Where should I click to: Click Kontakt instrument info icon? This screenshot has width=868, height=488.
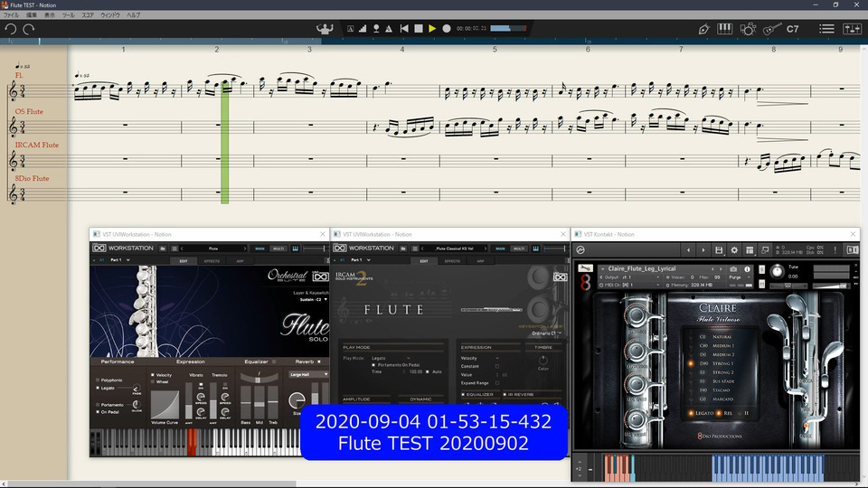pos(748,269)
